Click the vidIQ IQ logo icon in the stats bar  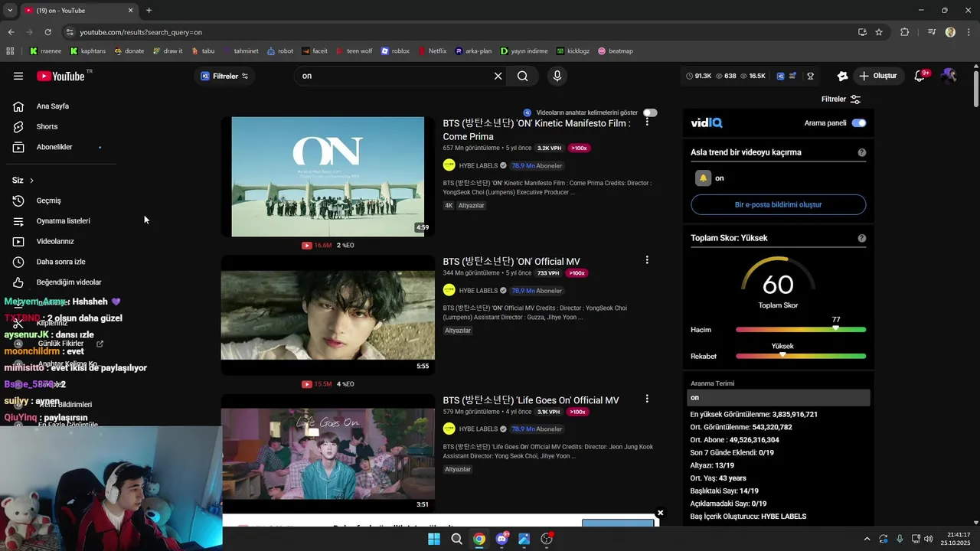pos(780,76)
